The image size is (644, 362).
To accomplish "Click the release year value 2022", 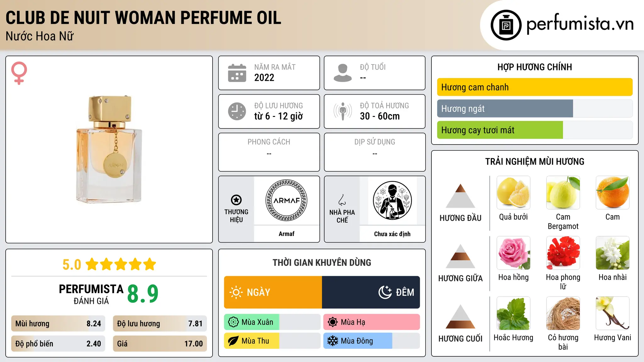I will pos(264,78).
